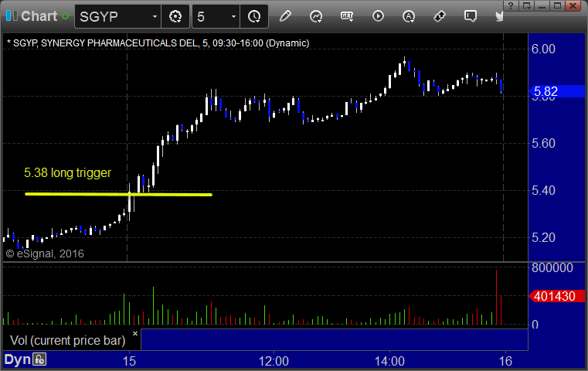The width and height of the screenshot is (588, 371).
Task: Open the time template clock icon
Action: 254,16
